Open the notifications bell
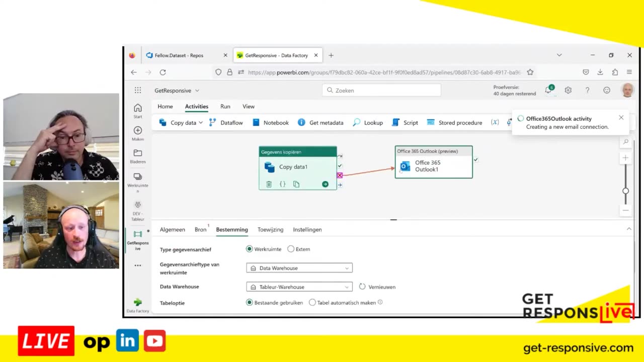Screen dimensions: 644x362 [x=548, y=90]
